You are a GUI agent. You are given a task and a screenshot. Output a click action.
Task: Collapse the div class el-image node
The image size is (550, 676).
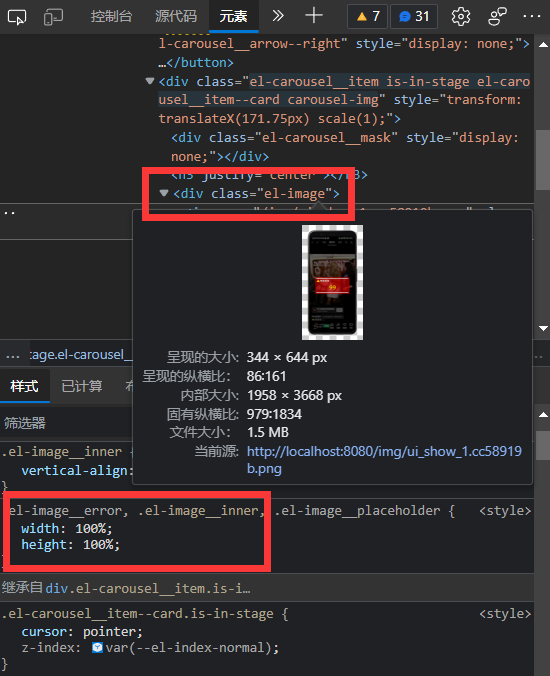pyautogui.click(x=163, y=193)
